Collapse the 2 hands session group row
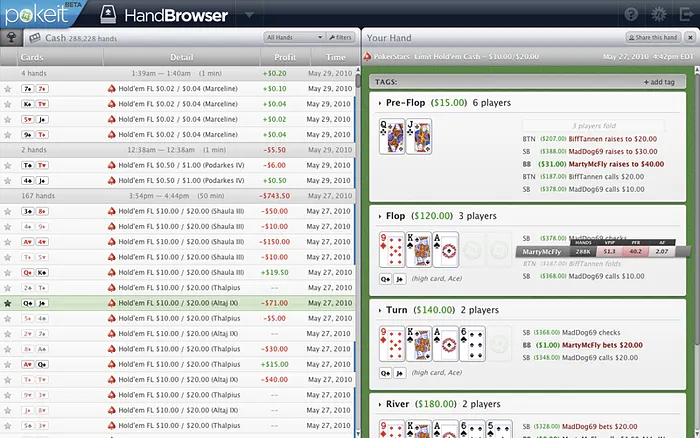Screen dimensions: 700x438 [178, 150]
